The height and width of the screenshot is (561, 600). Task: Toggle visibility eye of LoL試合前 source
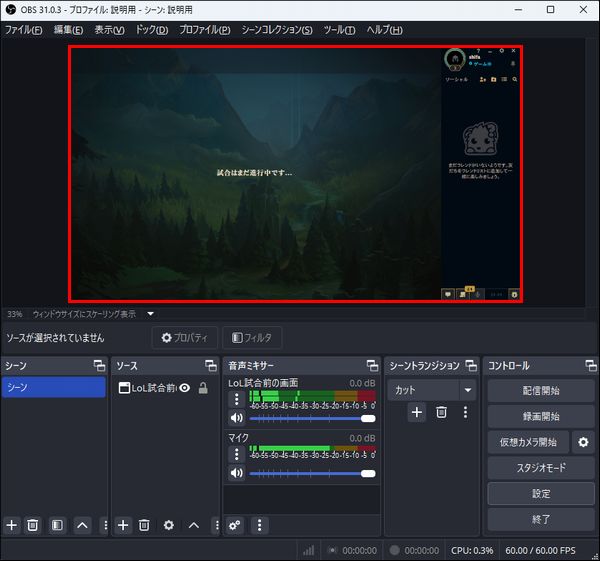pyautogui.click(x=184, y=388)
